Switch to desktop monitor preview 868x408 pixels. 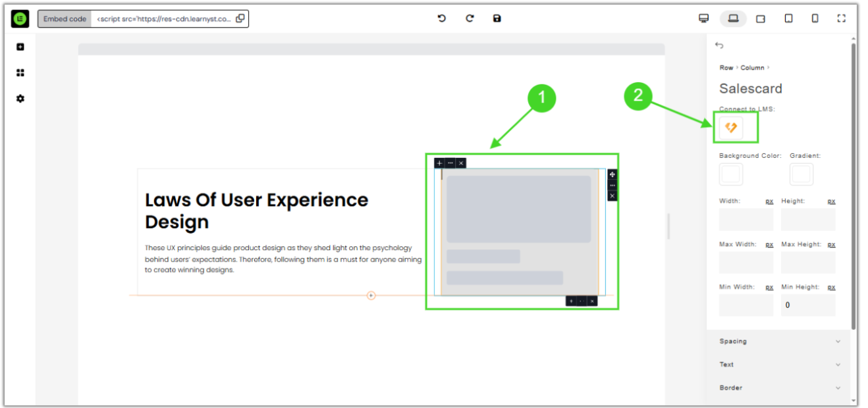703,18
